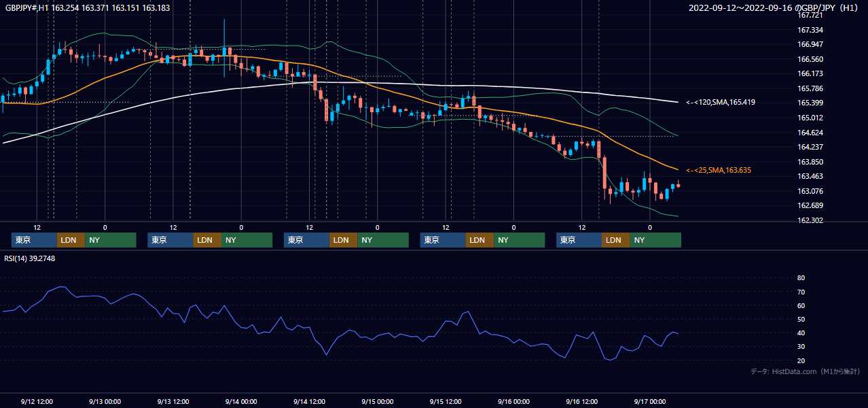Click the RSI scale value 60
The height and width of the screenshot is (408, 868).
click(801, 305)
